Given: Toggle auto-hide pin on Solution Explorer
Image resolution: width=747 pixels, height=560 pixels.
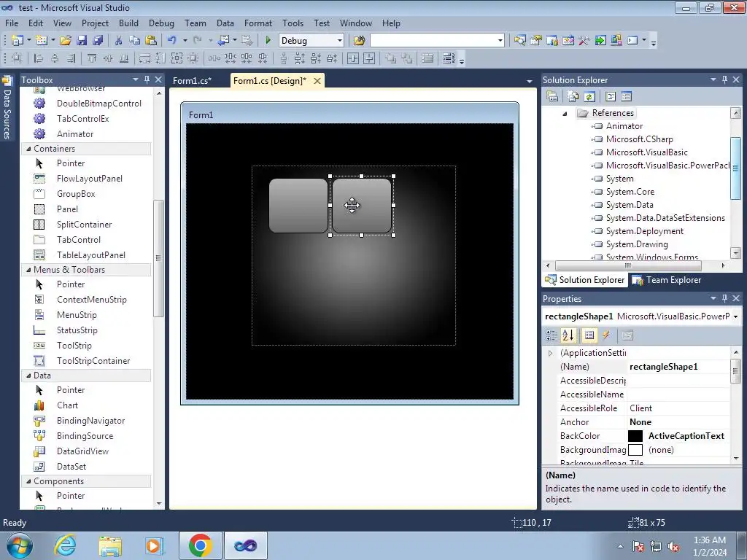Looking at the screenshot, I should 724,79.
